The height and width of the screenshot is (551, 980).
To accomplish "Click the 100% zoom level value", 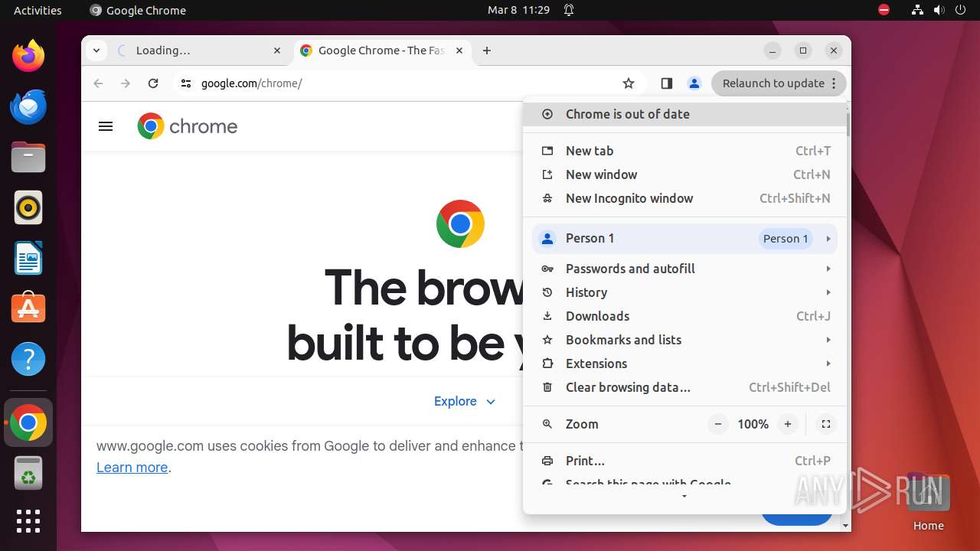I will click(x=753, y=424).
